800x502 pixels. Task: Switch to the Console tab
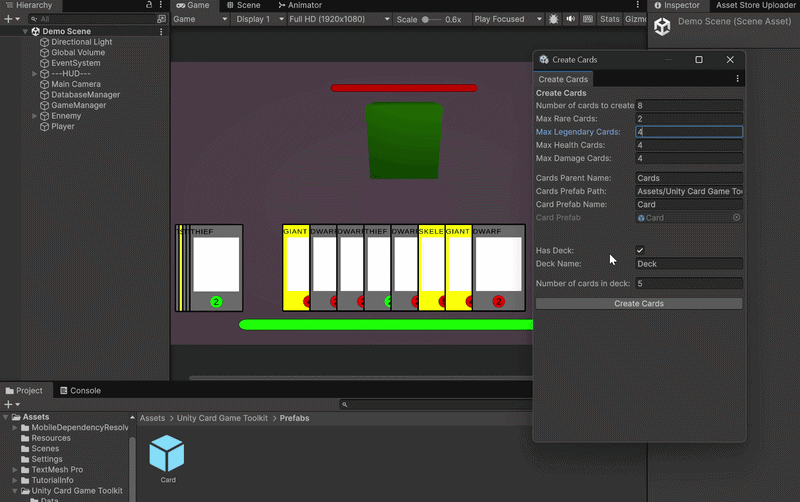(80, 391)
